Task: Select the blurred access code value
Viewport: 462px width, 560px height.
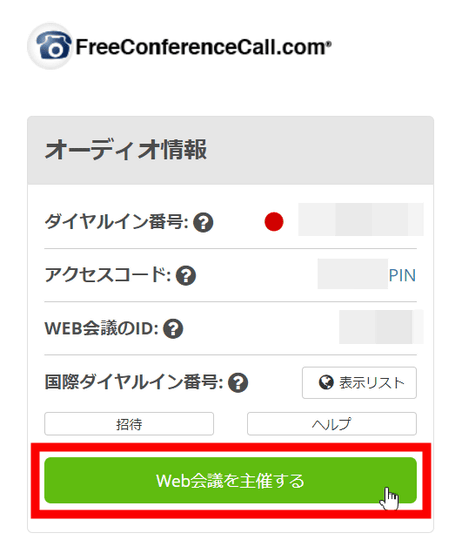Action: coord(352,274)
